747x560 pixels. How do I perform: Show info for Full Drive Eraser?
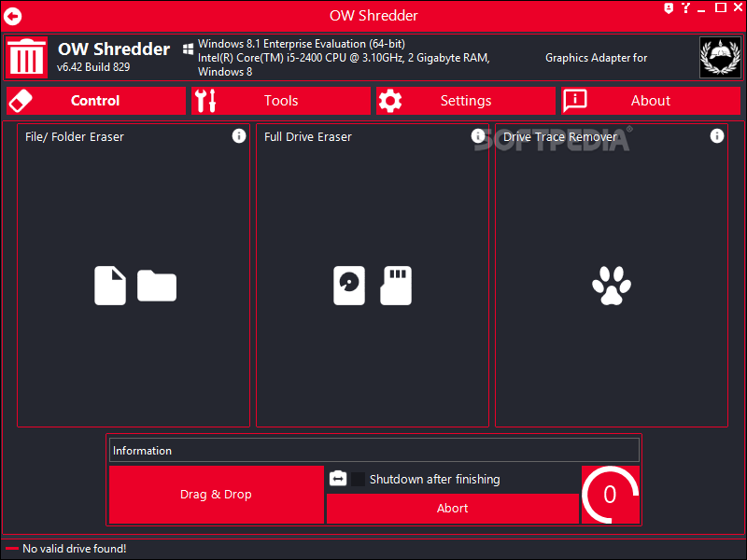click(478, 136)
